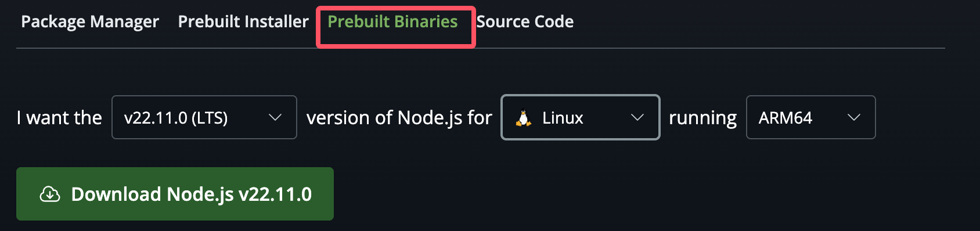Switch to the Prebuilt Installer tab
The width and height of the screenshot is (980, 231).
(x=243, y=21)
